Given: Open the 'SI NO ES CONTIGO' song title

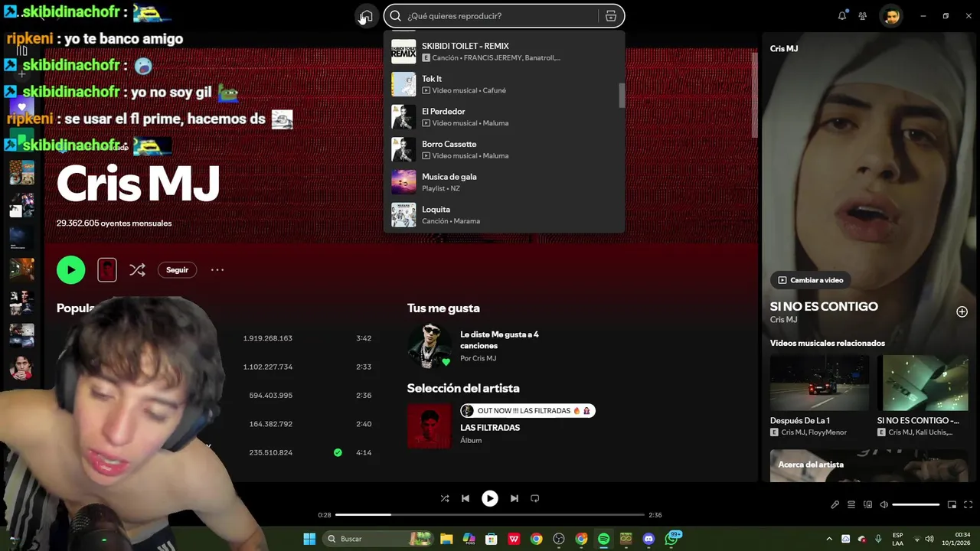Looking at the screenshot, I should [824, 306].
